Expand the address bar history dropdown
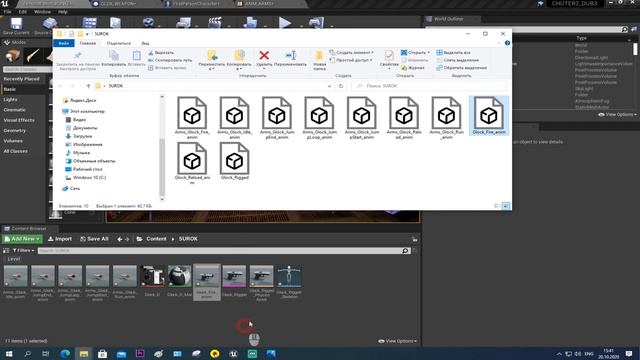640x360 pixels. click(329, 86)
